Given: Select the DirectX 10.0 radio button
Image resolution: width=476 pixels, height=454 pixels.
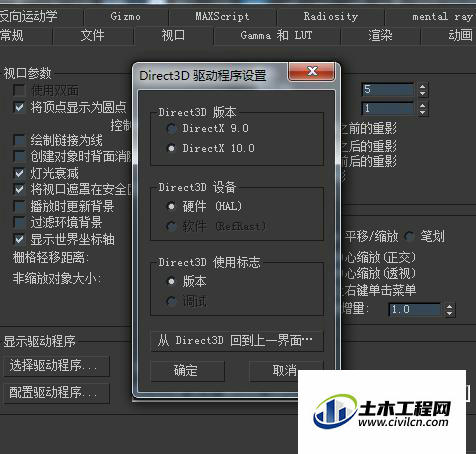Looking at the screenshot, I should [x=171, y=148].
